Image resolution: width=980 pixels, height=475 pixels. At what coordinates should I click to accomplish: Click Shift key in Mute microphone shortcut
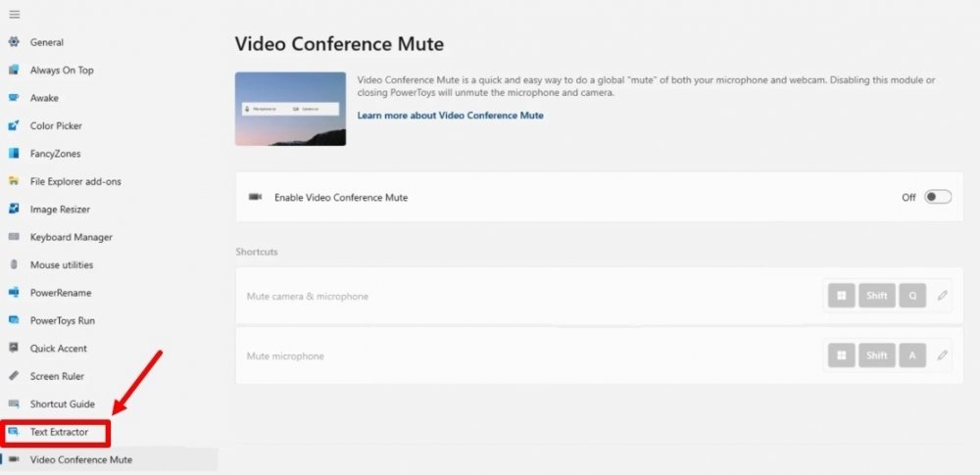(x=877, y=356)
